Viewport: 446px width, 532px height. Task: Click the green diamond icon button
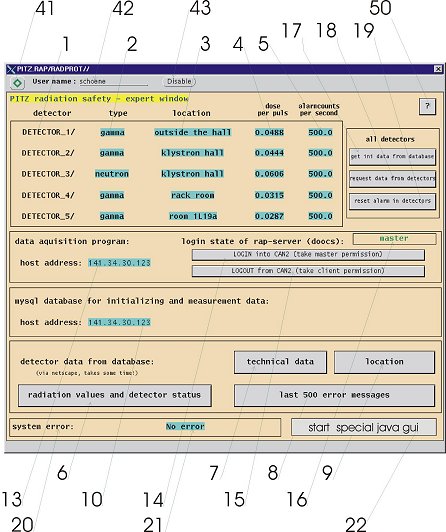(17, 83)
